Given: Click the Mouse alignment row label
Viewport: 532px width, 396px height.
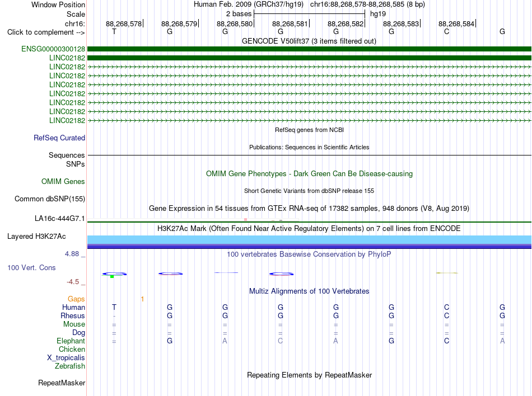Looking at the screenshot, I should pos(74,324).
